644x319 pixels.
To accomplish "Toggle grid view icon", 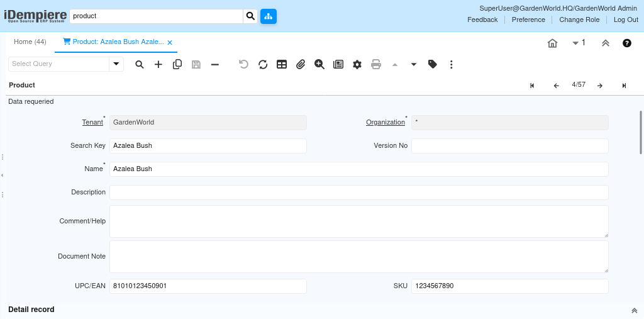I will point(282,64).
